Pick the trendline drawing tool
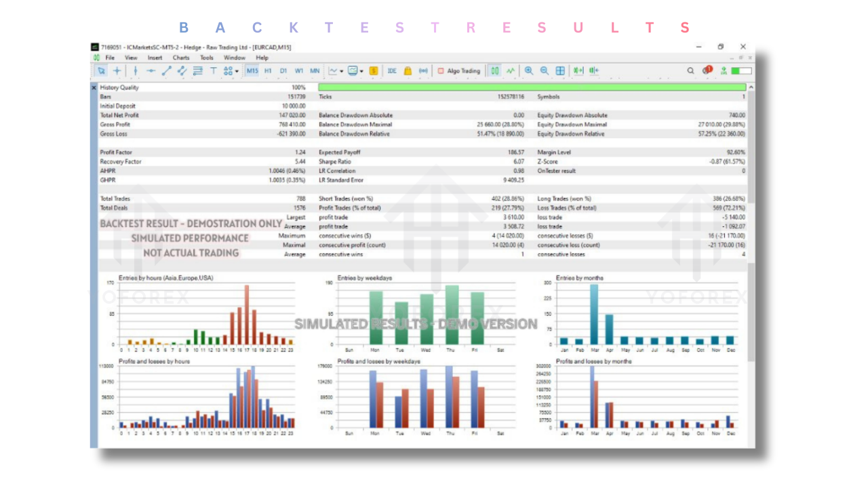 pyautogui.click(x=166, y=70)
